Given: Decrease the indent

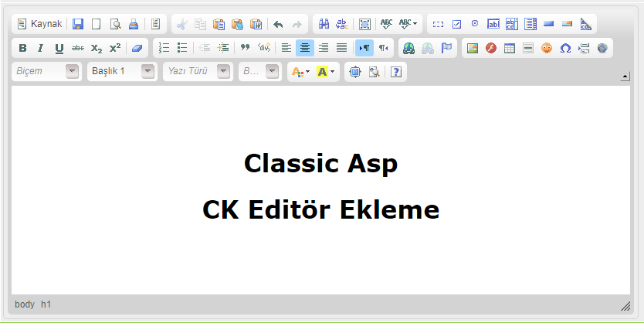Looking at the screenshot, I should pyautogui.click(x=205, y=48).
